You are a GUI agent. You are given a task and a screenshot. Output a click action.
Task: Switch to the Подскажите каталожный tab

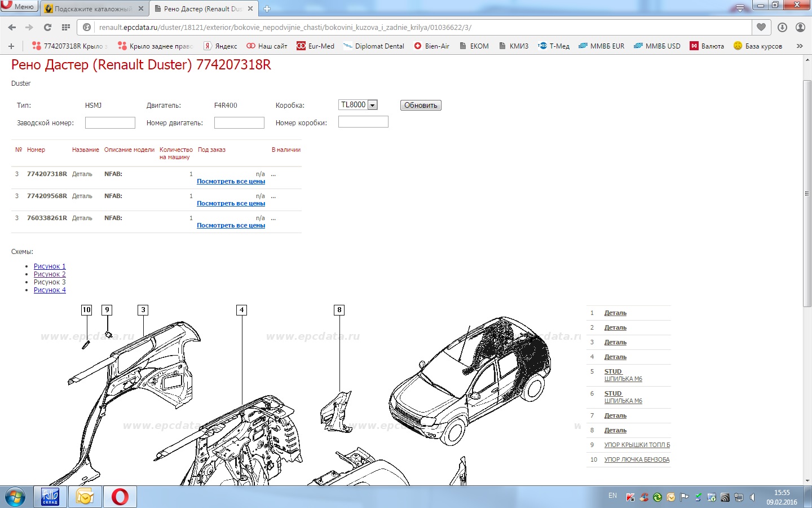pyautogui.click(x=93, y=8)
